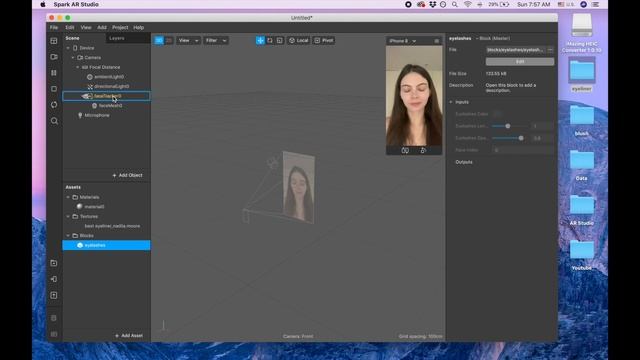This screenshot has width=640, height=360.
Task: Adjust the Eyelashes Length slider
Action: pyautogui.click(x=508, y=126)
